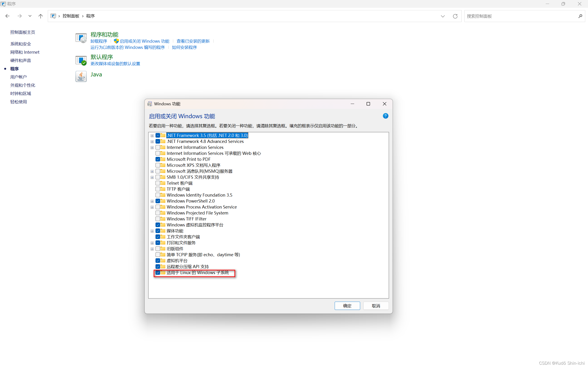
Task: Click the up-one-level arrow icon
Action: point(41,16)
